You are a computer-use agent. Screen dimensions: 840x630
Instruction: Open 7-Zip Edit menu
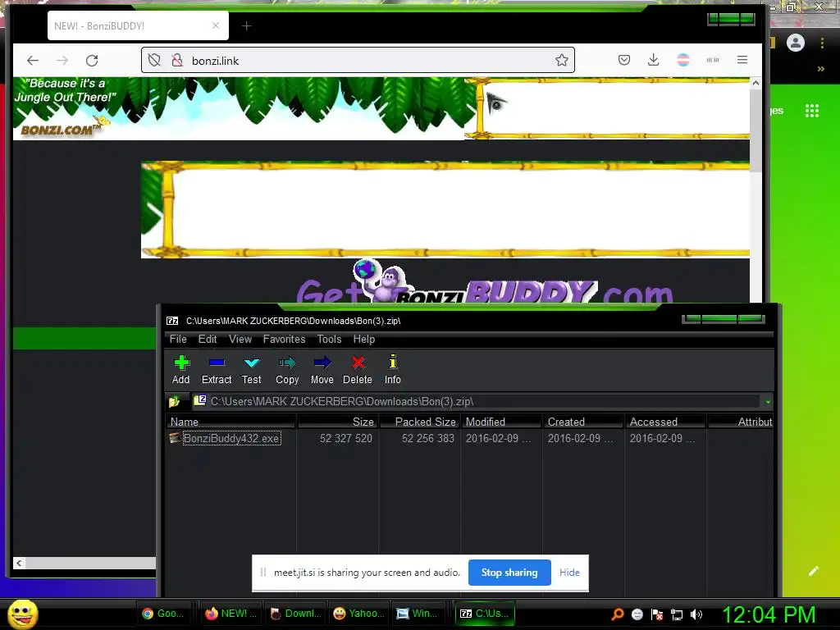pos(208,339)
